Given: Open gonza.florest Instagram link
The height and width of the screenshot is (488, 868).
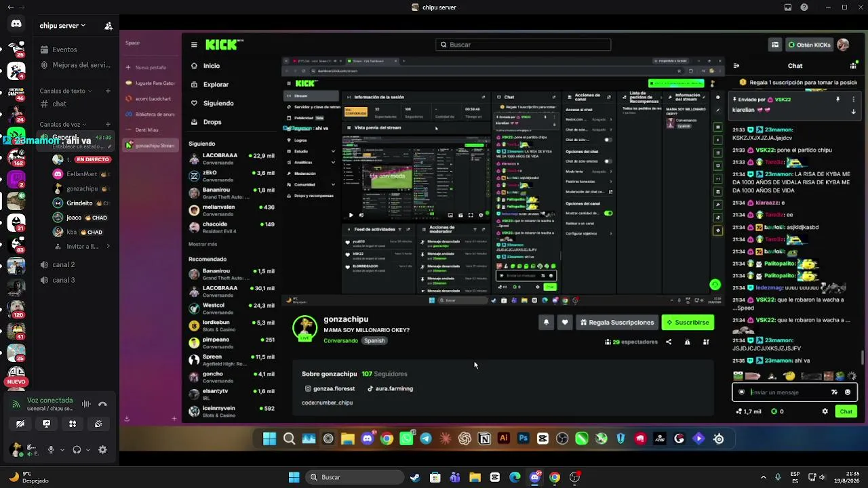Looking at the screenshot, I should [x=330, y=389].
